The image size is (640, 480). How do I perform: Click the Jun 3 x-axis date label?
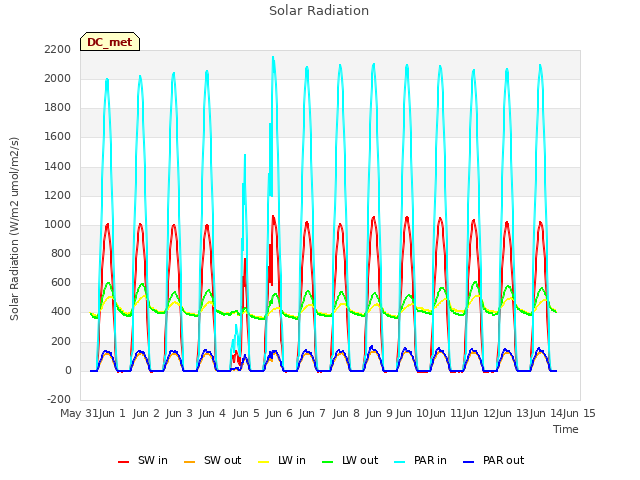(x=179, y=413)
